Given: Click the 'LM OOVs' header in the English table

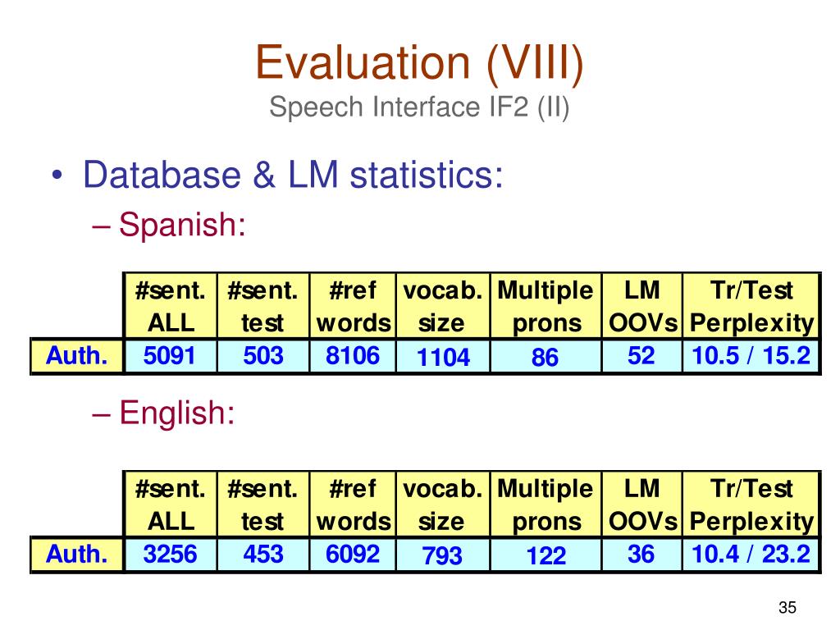Looking at the screenshot, I should [642, 504].
